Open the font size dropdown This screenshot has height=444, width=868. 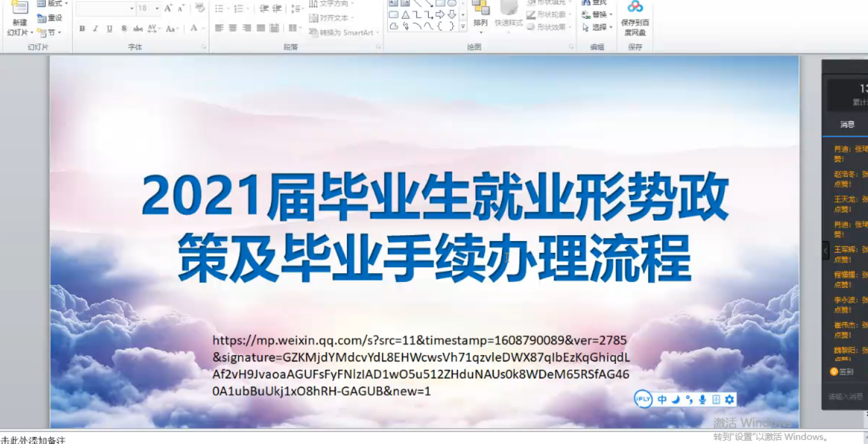(x=157, y=9)
